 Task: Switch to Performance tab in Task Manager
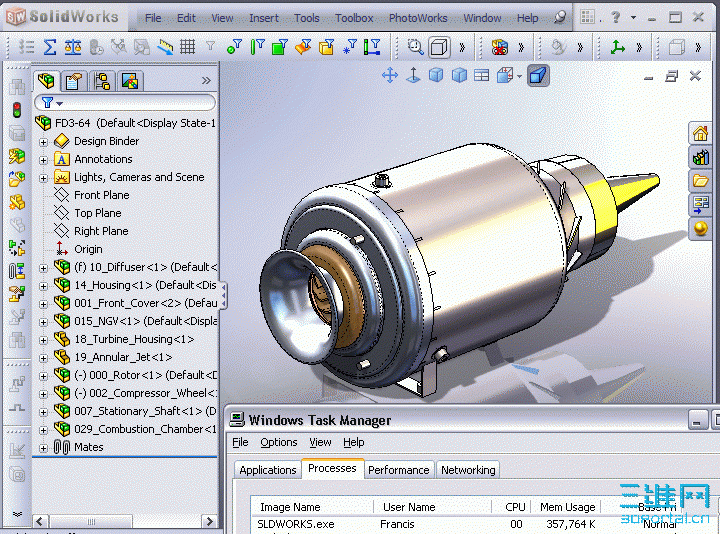click(x=399, y=470)
